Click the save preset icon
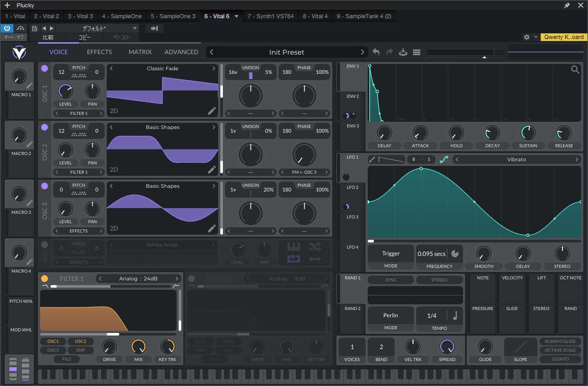588x386 pixels. tap(403, 52)
